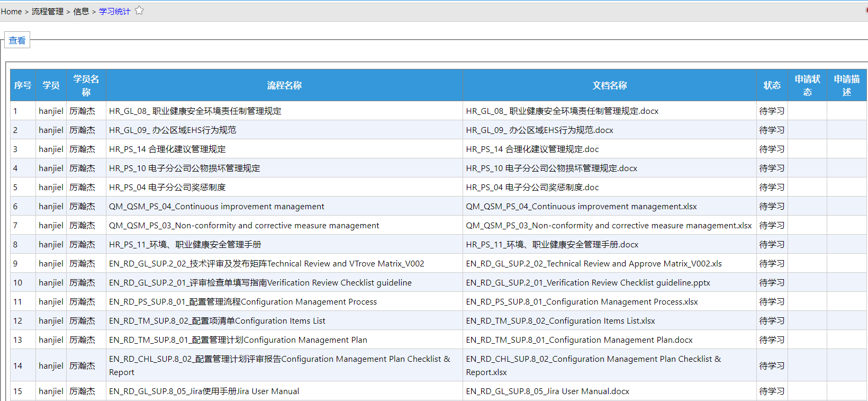Click sequence number 15

18,391
